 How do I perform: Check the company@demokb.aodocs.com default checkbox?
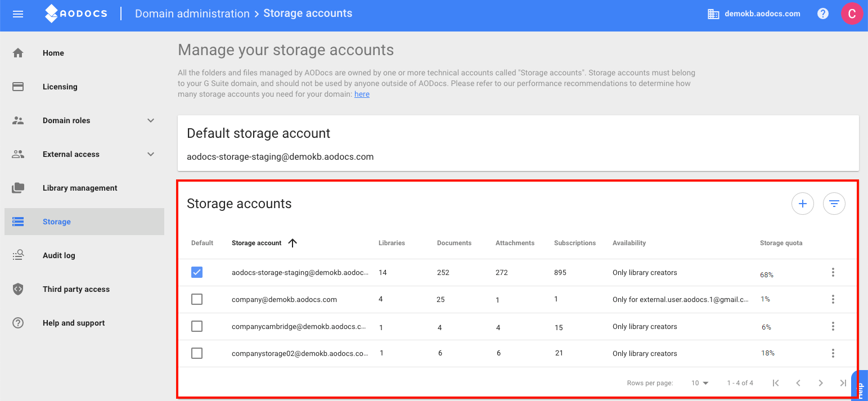pos(197,299)
